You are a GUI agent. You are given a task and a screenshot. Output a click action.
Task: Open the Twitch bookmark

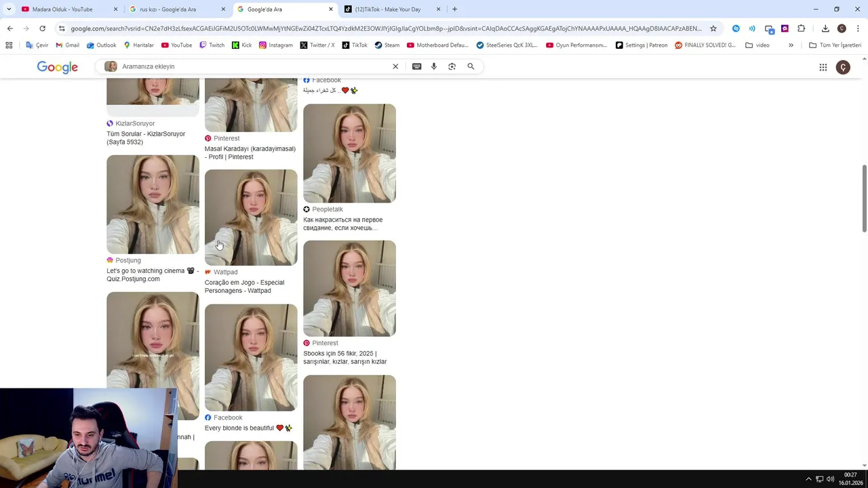(x=212, y=45)
